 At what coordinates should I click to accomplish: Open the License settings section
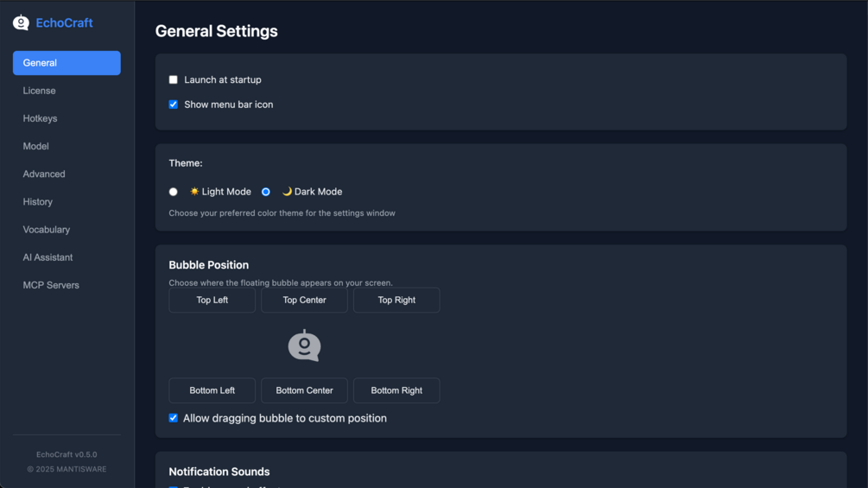40,91
